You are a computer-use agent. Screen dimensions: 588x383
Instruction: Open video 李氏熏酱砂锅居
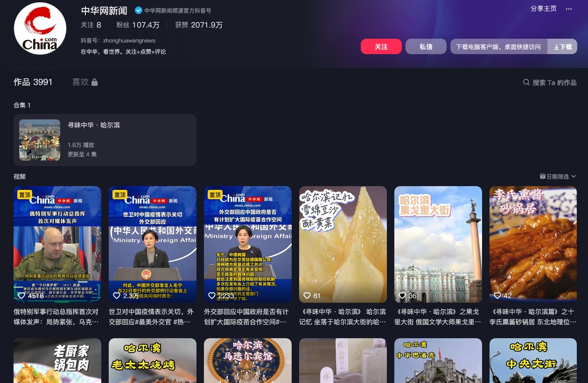[533, 244]
